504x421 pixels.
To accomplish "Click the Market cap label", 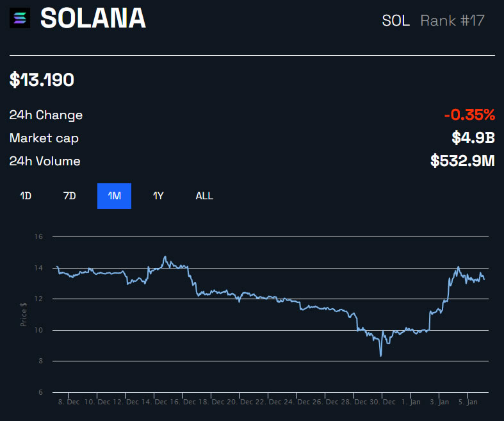I will (x=44, y=138).
